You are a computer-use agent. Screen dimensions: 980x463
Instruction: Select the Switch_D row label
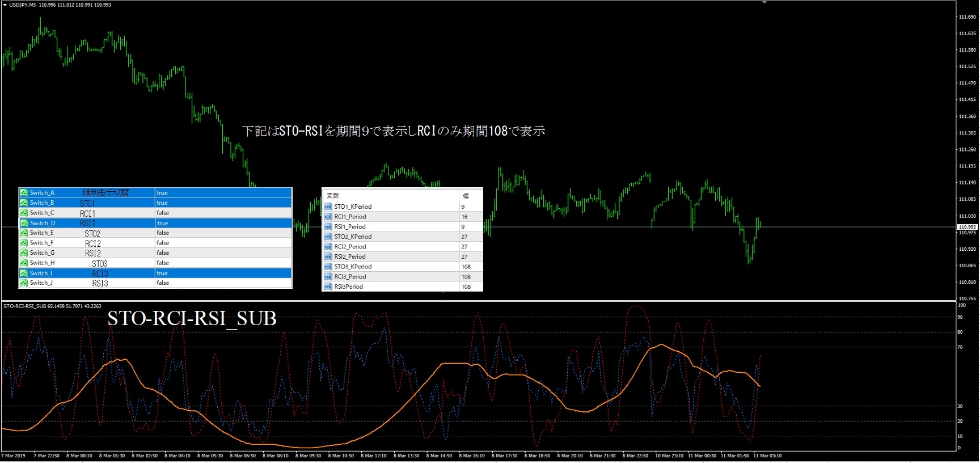pos(43,223)
